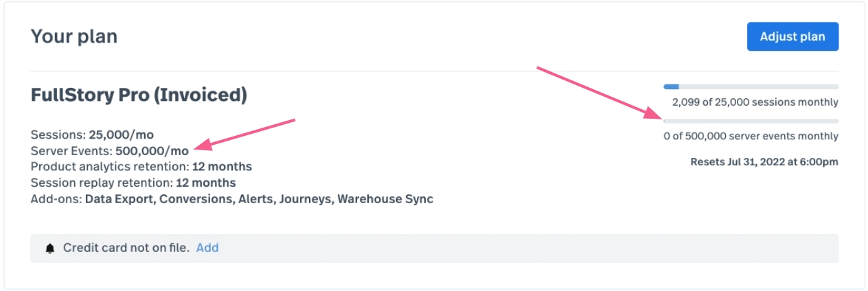The width and height of the screenshot is (868, 291).
Task: Click the Credit card not on file message
Action: click(x=126, y=248)
